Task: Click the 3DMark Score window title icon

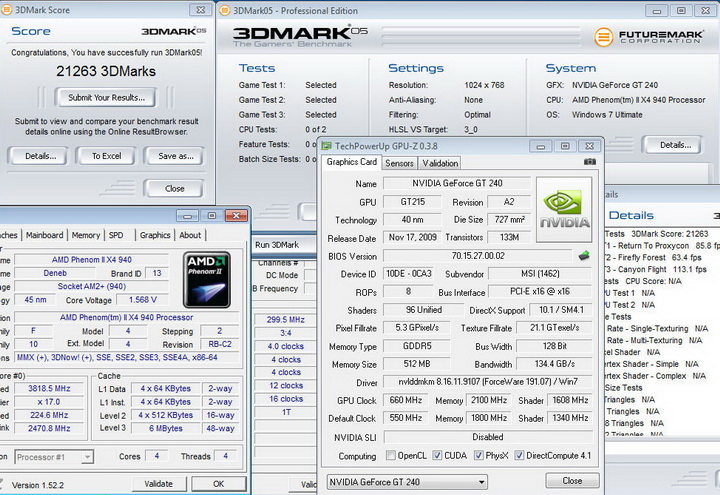Action: (7, 10)
